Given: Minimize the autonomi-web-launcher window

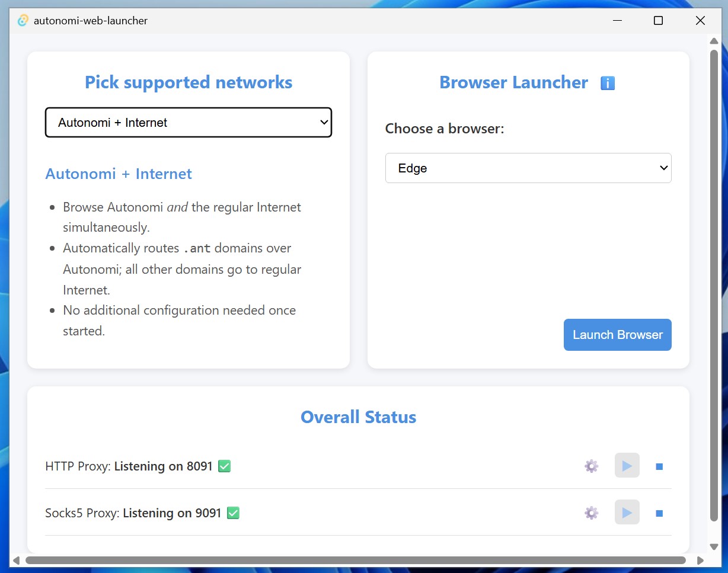Looking at the screenshot, I should (x=618, y=21).
